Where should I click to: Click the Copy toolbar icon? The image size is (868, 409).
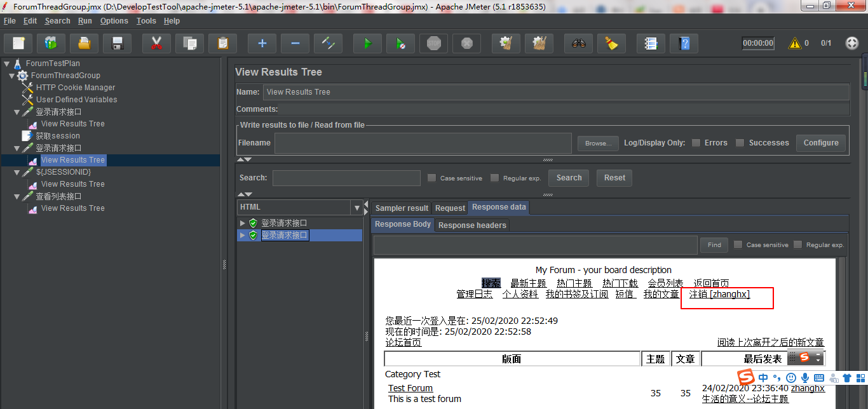[189, 43]
